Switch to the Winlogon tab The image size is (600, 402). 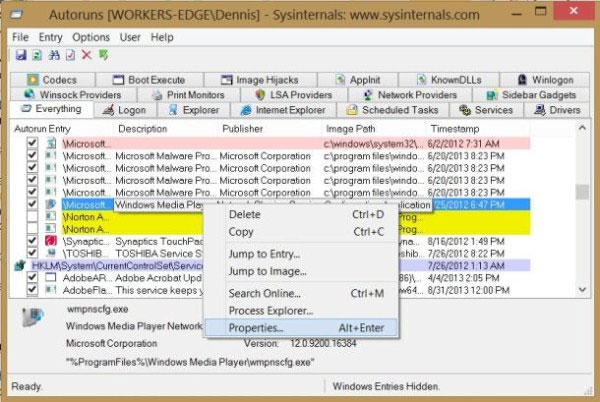coord(545,80)
